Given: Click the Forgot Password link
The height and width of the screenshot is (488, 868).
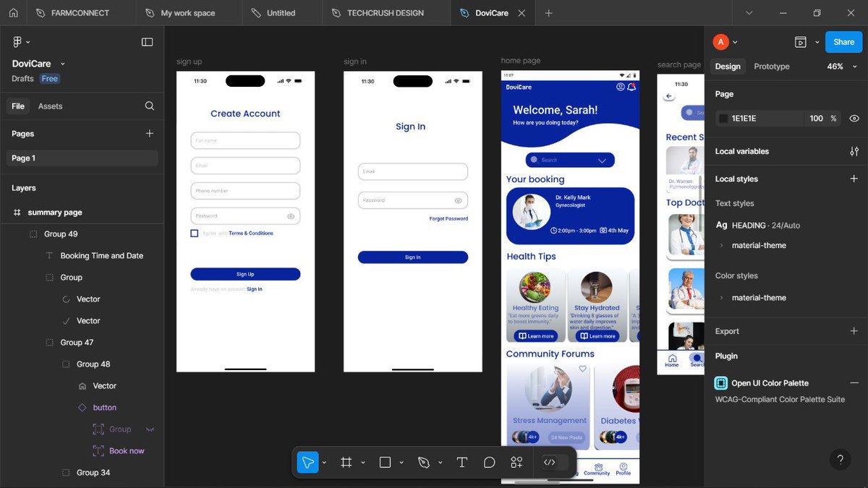Looking at the screenshot, I should tap(448, 218).
